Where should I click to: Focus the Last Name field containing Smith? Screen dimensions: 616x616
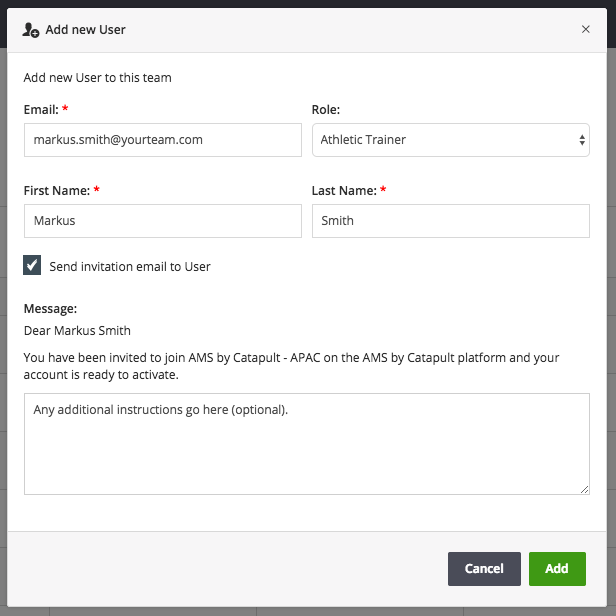pyautogui.click(x=451, y=221)
